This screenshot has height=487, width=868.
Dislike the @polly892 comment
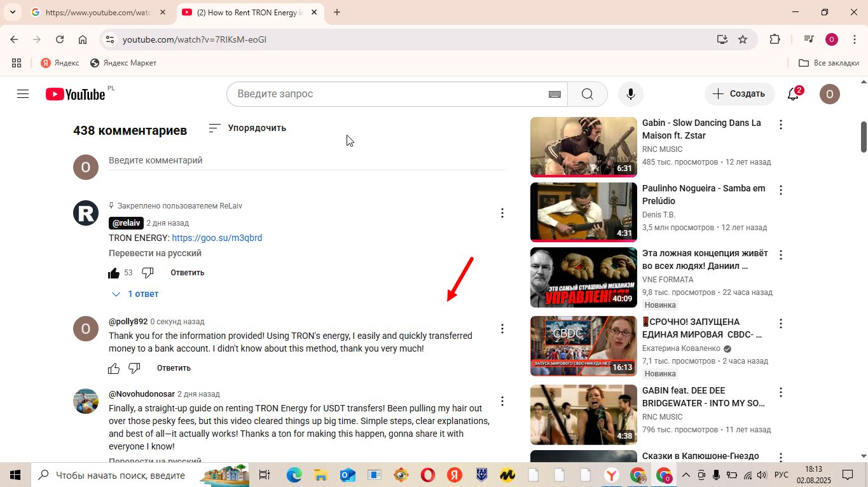[x=134, y=368]
